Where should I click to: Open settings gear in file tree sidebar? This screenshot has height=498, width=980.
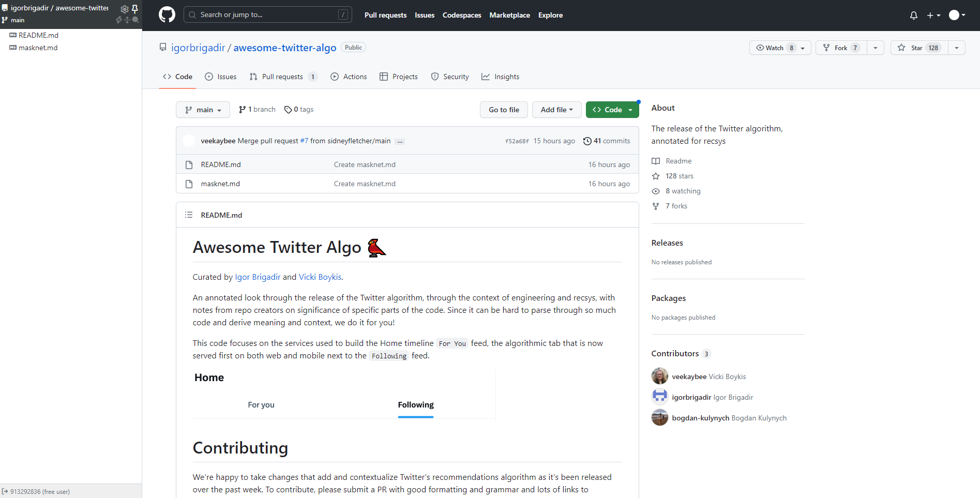pyautogui.click(x=125, y=9)
